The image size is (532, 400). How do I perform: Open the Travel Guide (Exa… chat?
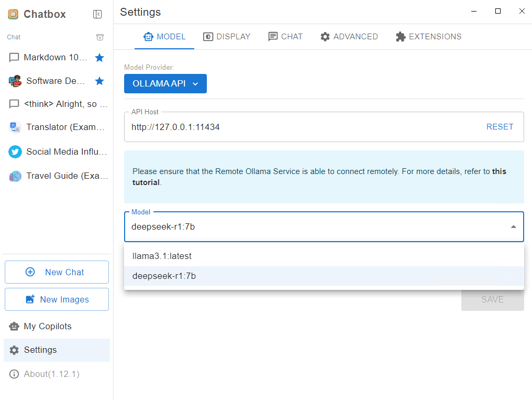pos(57,176)
